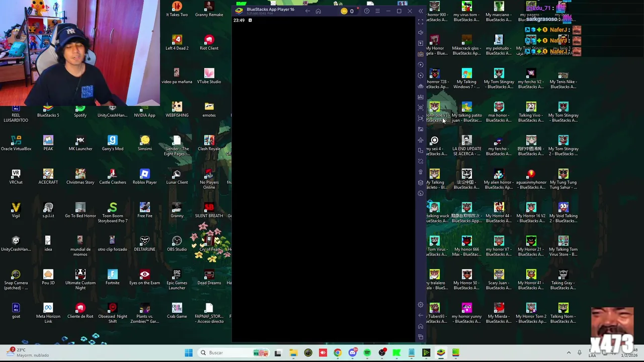Collapse the BlueStacks sidebar with double chevron
This screenshot has height=362, width=644.
[421, 11]
